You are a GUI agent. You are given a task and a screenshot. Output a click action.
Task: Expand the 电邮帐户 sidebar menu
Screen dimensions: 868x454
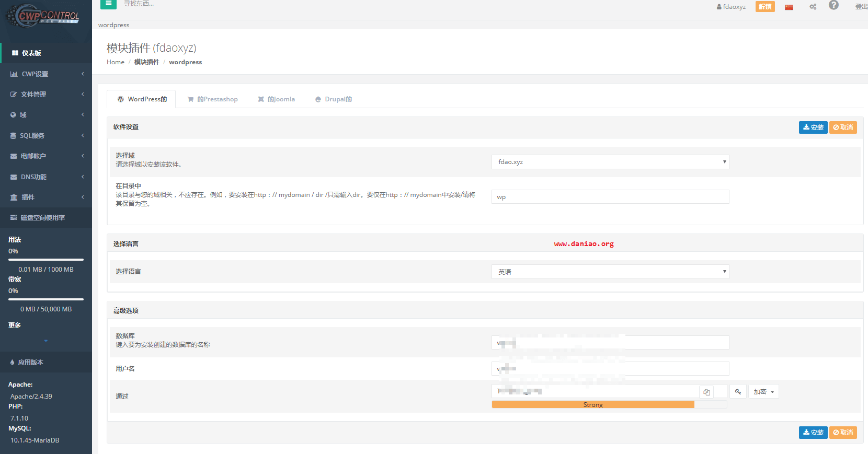[x=46, y=156]
